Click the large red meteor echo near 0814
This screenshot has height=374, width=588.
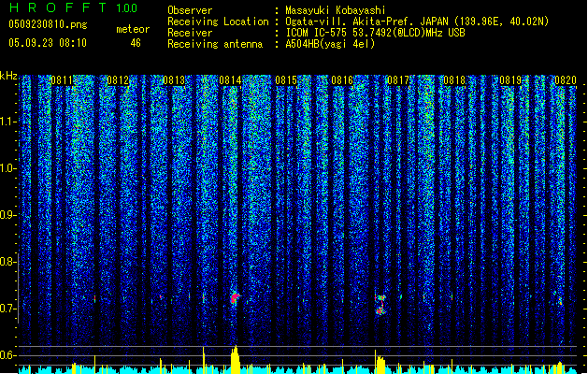click(x=235, y=298)
